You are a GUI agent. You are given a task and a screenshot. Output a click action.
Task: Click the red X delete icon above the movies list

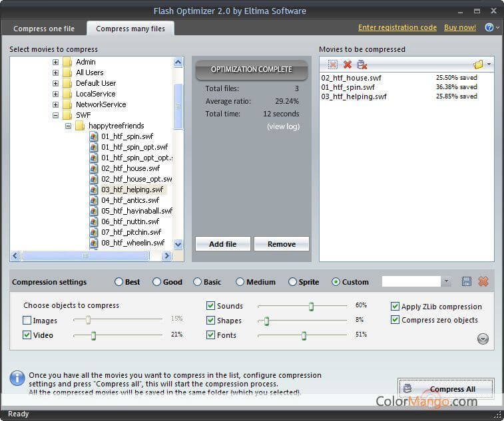click(x=347, y=65)
